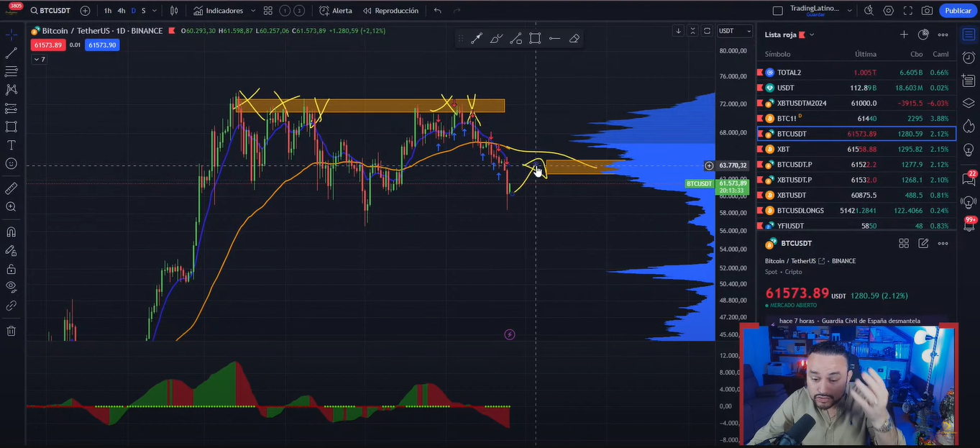Hide all drawings with the eye icon
The width and height of the screenshot is (980, 448).
[x=12, y=287]
